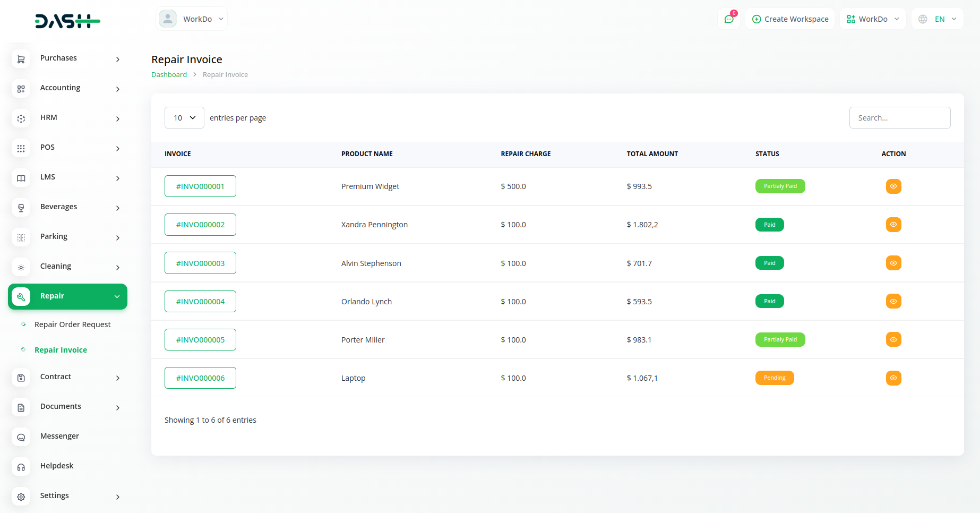Open invoice link #INVO000003

click(200, 263)
